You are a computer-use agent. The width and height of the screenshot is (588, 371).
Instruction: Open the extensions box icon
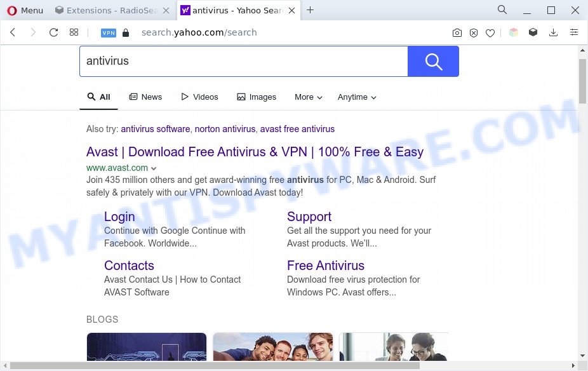533,32
